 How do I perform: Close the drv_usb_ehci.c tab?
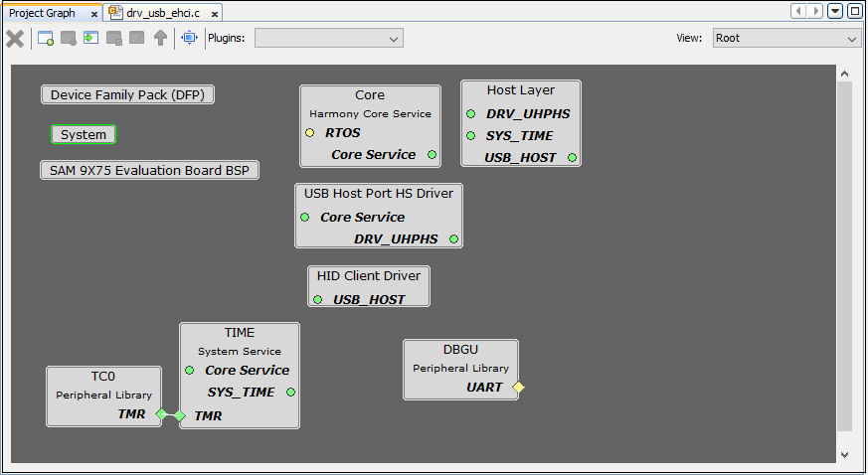214,14
